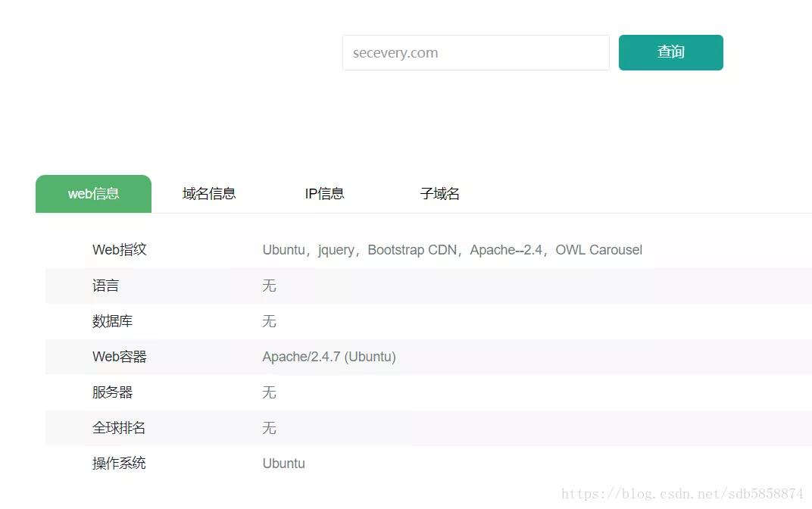
Task: Select the Web指纹 row label
Action: pyautogui.click(x=118, y=249)
